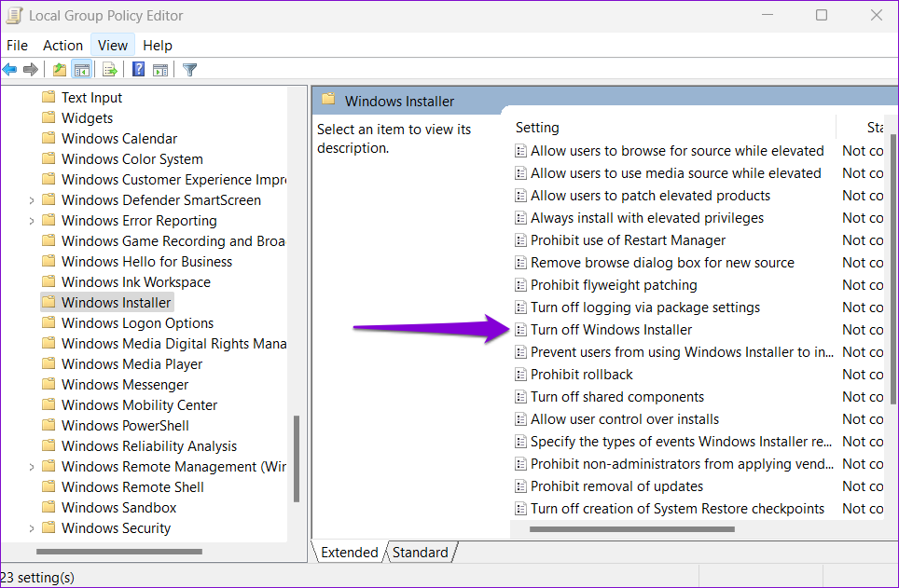Screen dimensions: 899x588
Task: Expand the Windows Error Reporting folder
Action: click(x=32, y=221)
